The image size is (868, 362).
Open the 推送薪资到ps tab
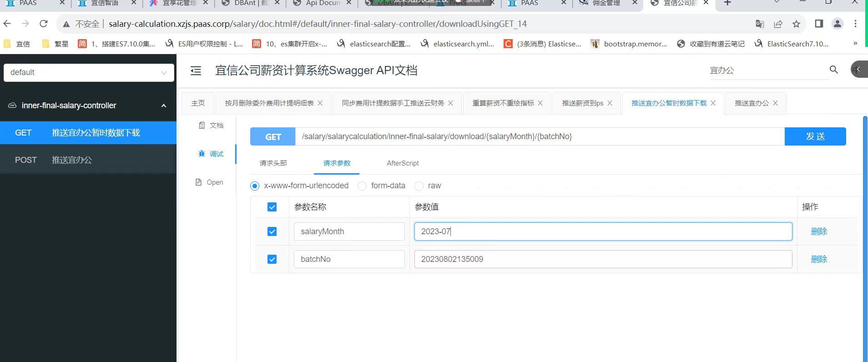[x=582, y=103]
